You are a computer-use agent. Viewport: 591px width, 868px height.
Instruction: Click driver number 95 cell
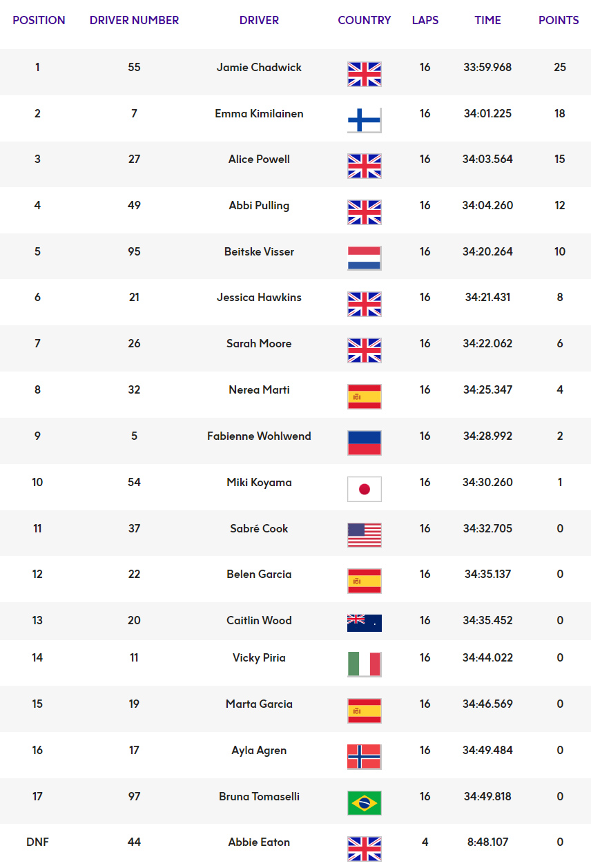coord(134,251)
